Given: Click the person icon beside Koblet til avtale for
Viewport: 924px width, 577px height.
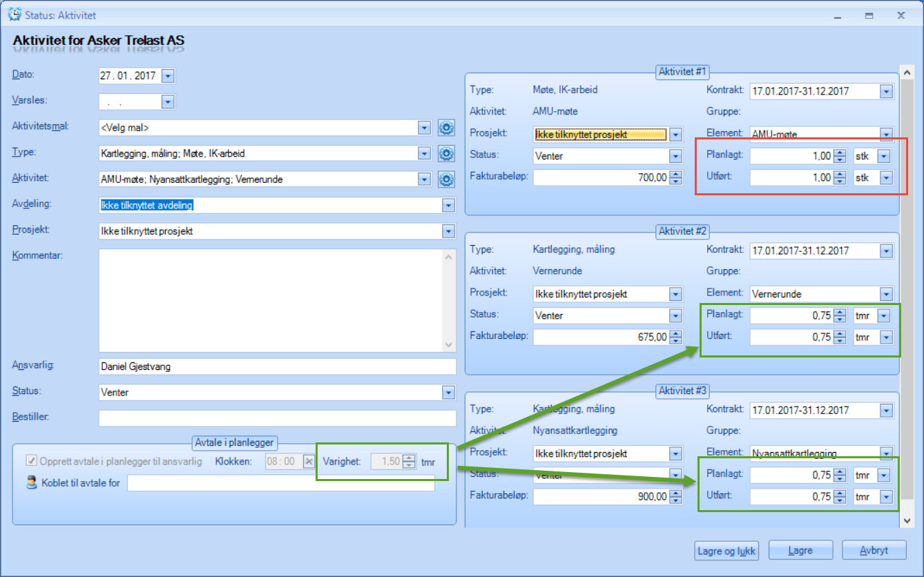Looking at the screenshot, I should click(32, 483).
